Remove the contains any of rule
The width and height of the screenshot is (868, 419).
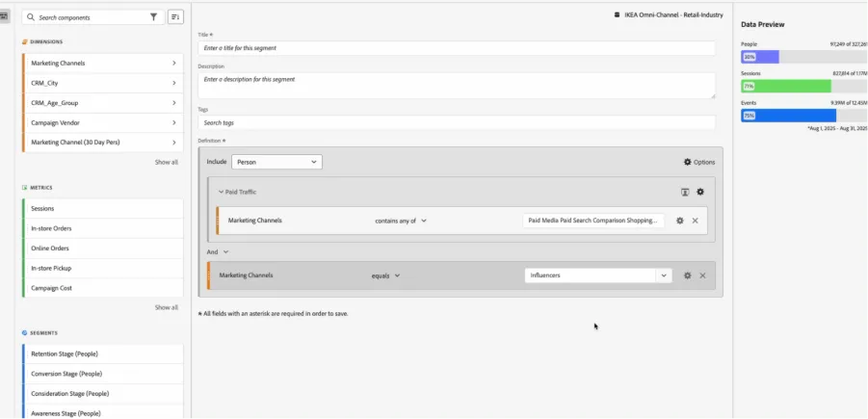click(696, 221)
